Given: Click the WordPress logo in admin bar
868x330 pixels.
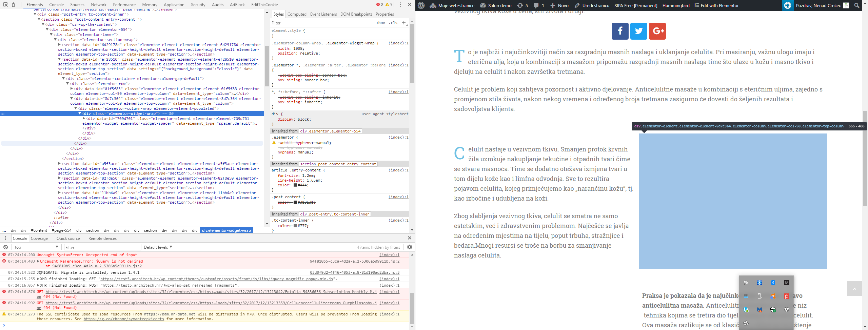Looking at the screenshot, I should click(421, 5).
